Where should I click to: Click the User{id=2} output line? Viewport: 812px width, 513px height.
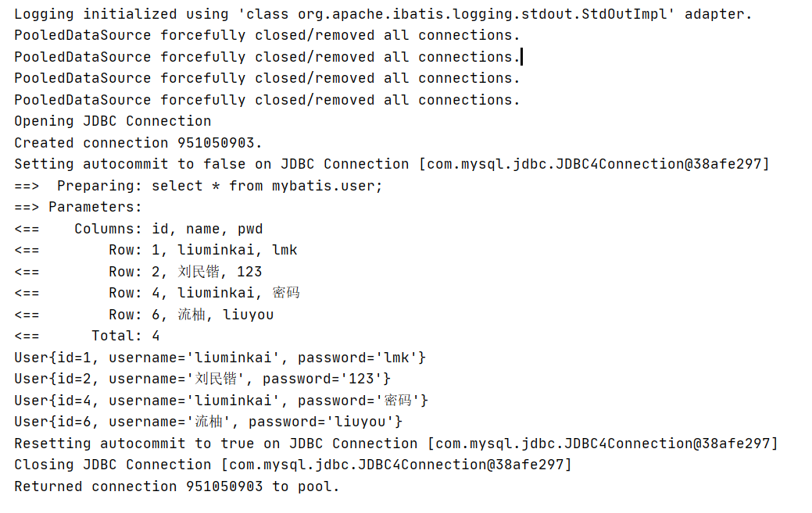(x=202, y=379)
